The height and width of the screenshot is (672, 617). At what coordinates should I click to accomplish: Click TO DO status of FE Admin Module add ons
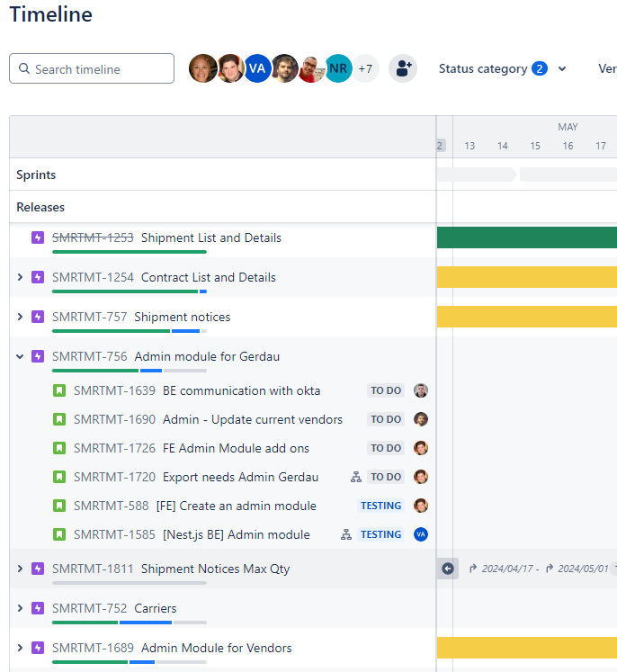click(386, 448)
